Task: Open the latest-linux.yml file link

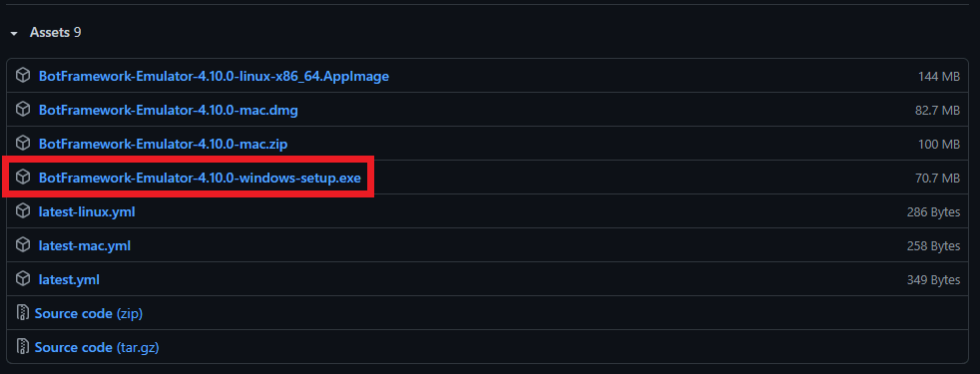Action: click(87, 211)
